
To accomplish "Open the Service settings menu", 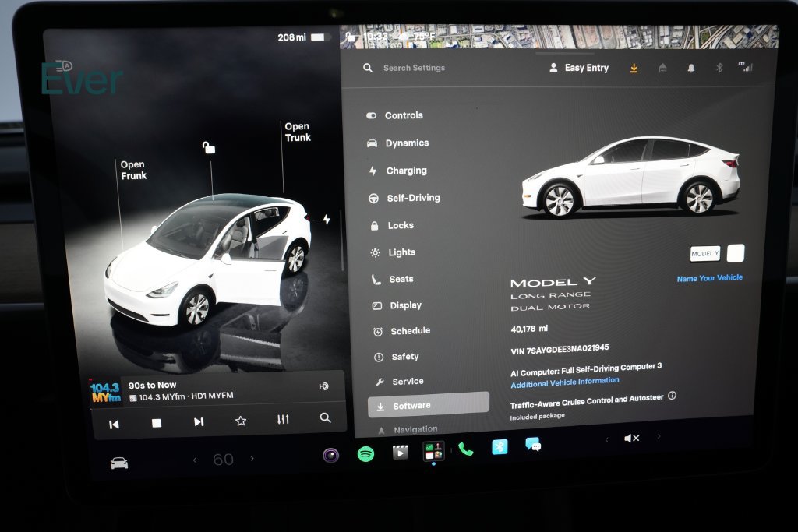I will [x=399, y=382].
